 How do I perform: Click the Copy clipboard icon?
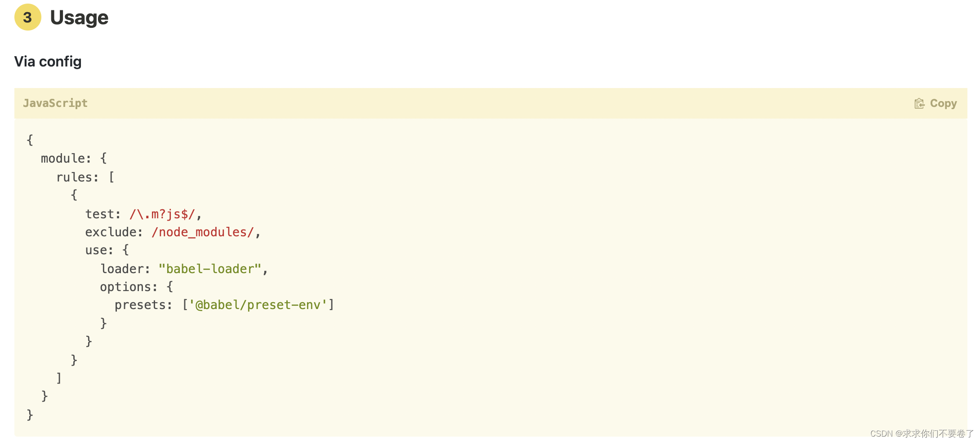919,104
